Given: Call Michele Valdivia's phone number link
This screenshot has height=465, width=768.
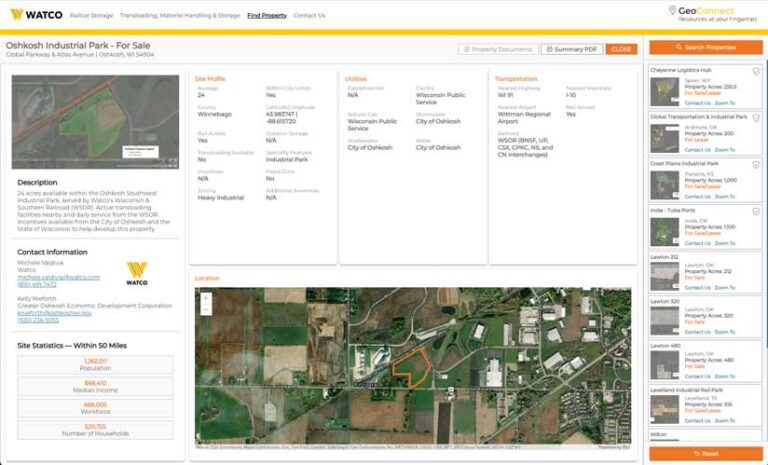Looking at the screenshot, I should pyautogui.click(x=37, y=284).
